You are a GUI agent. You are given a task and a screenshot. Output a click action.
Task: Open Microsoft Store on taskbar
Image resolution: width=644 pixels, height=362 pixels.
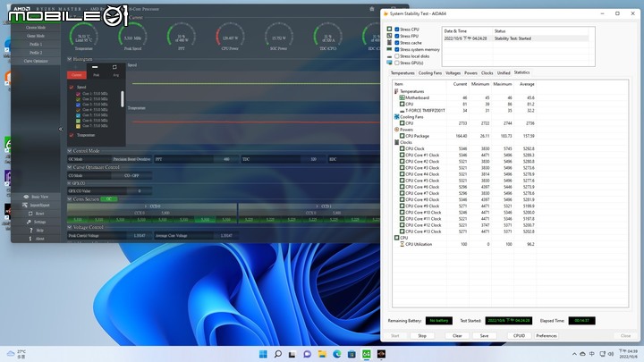coord(352,354)
